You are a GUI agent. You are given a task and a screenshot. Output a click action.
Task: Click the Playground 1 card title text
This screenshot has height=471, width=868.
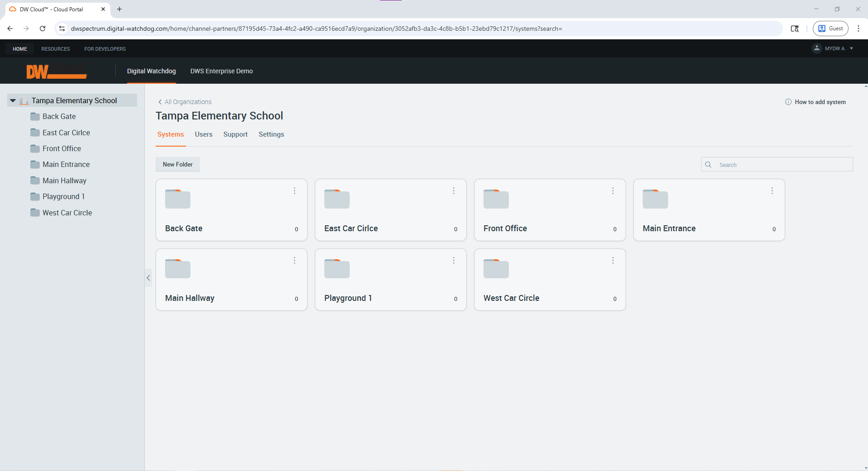[348, 298]
